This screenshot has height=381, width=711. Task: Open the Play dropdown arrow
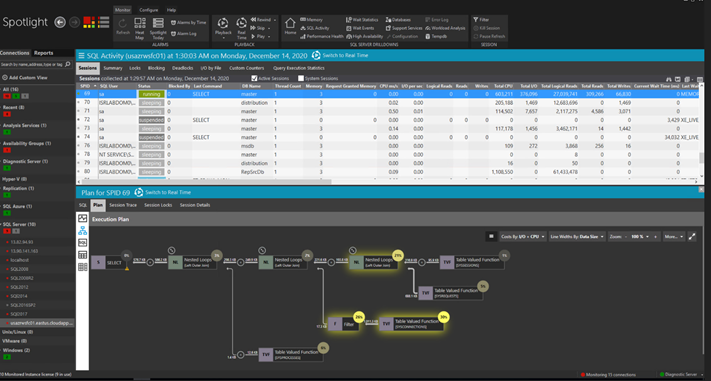pyautogui.click(x=269, y=36)
